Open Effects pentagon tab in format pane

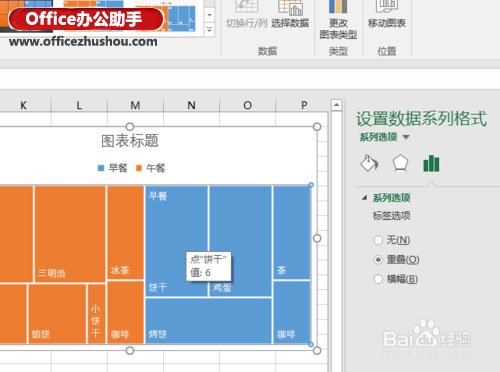pyautogui.click(x=400, y=164)
